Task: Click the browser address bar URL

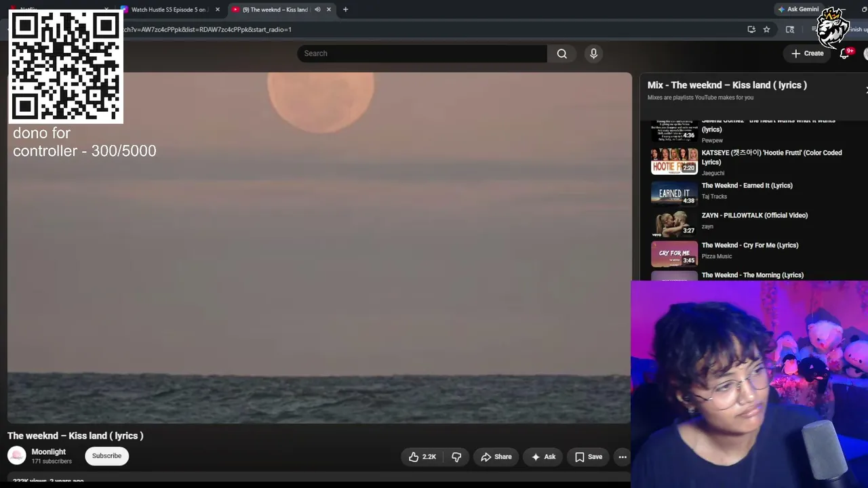Action: coord(207,29)
